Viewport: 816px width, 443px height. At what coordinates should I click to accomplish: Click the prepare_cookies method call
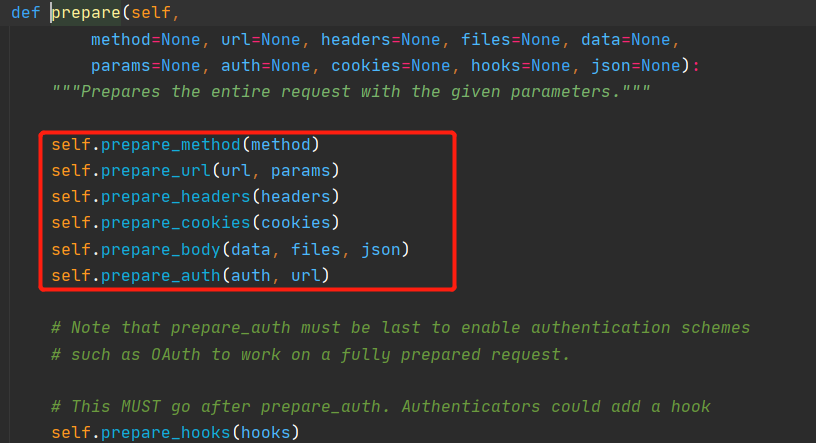tap(161, 222)
